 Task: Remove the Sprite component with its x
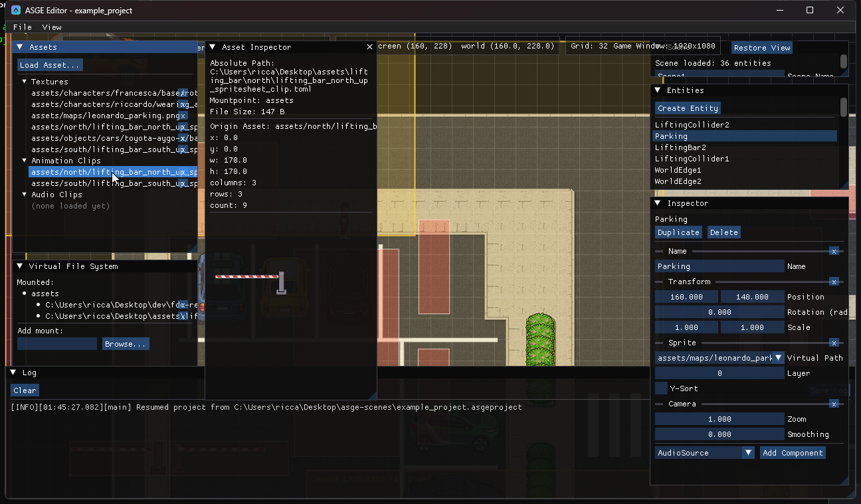834,343
